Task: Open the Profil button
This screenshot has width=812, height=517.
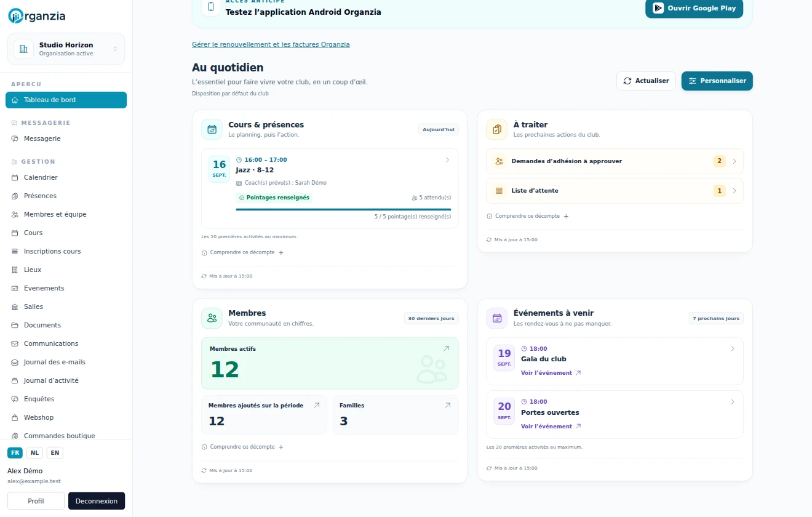Action: click(x=36, y=501)
